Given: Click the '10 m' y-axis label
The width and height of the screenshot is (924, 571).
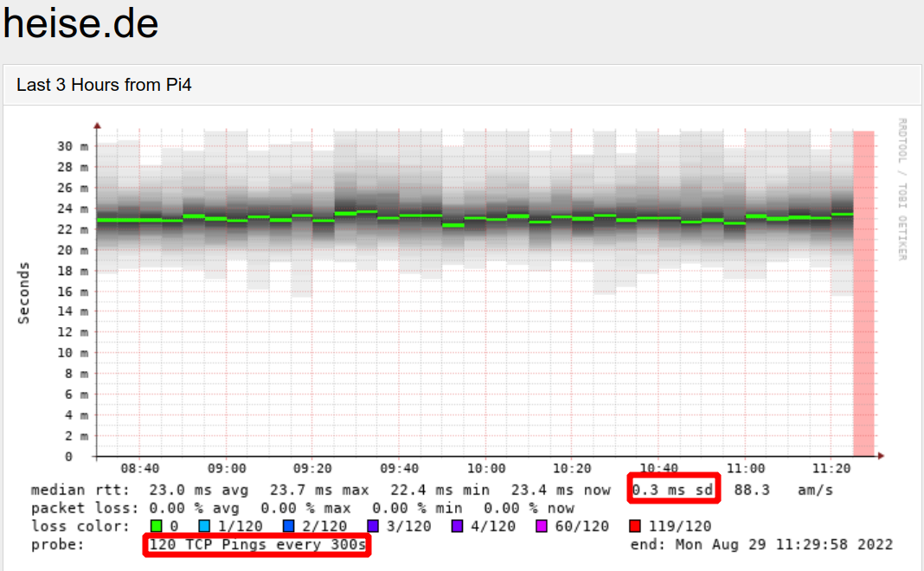Looking at the screenshot, I should 73,353.
